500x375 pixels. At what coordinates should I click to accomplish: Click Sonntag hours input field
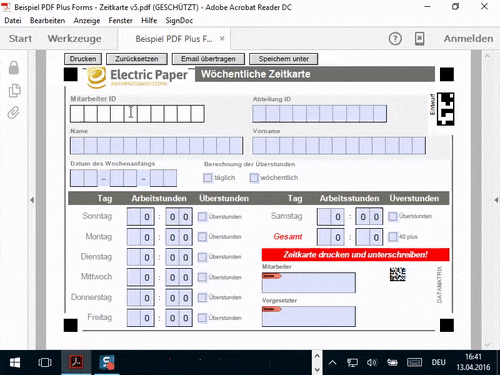coord(140,217)
